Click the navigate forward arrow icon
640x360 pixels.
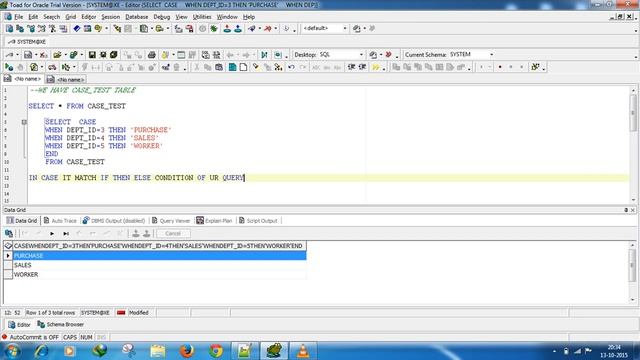(x=246, y=55)
